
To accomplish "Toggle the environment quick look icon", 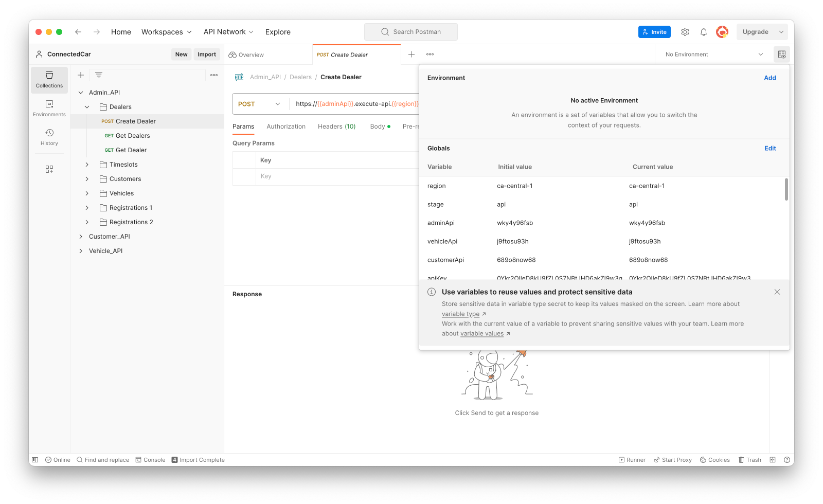I will (x=782, y=55).
